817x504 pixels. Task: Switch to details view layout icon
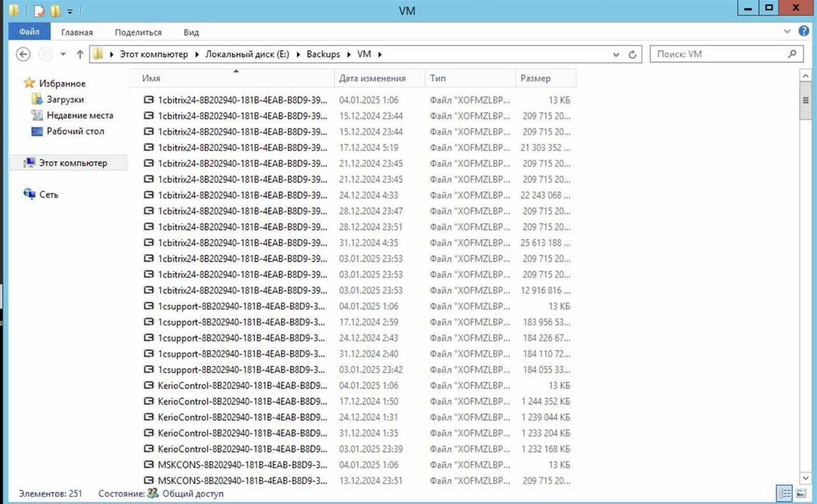[785, 493]
